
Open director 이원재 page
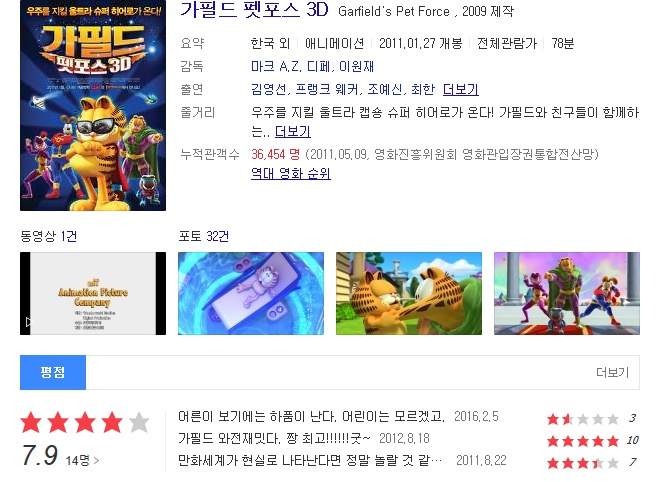pos(356,67)
